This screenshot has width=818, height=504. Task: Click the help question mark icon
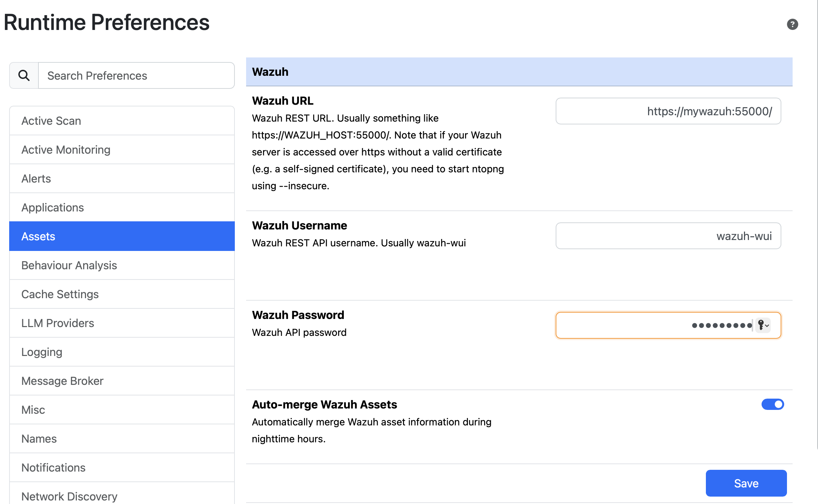tap(792, 24)
